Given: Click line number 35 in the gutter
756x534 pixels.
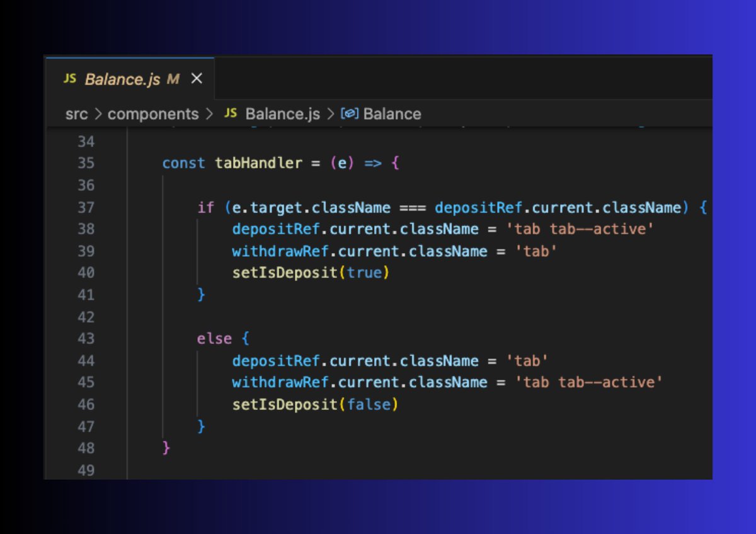Looking at the screenshot, I should click(x=86, y=163).
